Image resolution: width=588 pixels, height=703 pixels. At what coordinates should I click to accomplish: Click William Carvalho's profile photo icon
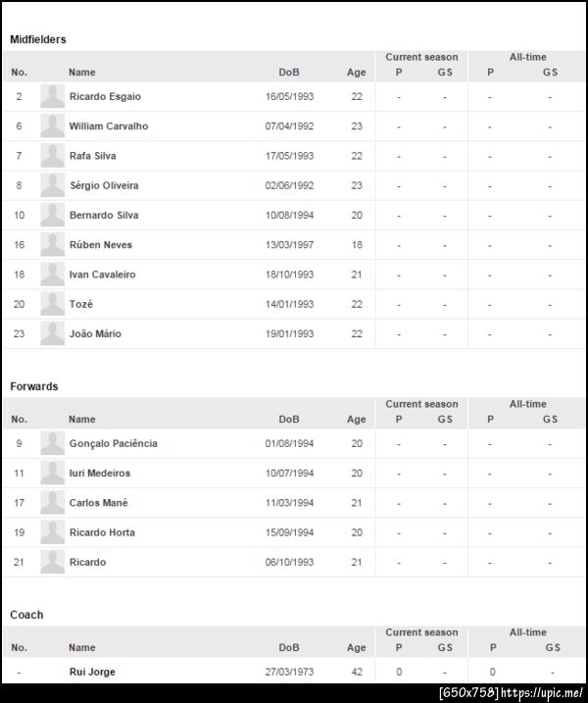coord(52,126)
